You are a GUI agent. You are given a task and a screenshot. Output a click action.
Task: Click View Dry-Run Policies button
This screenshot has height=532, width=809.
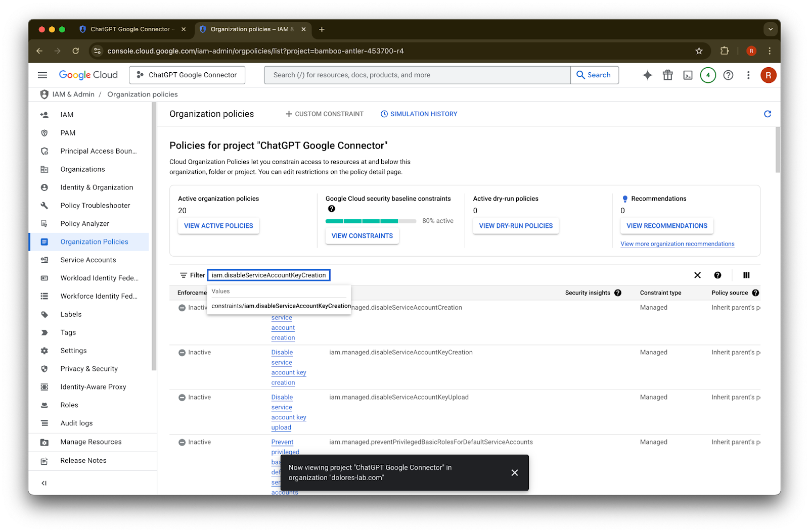(x=516, y=226)
